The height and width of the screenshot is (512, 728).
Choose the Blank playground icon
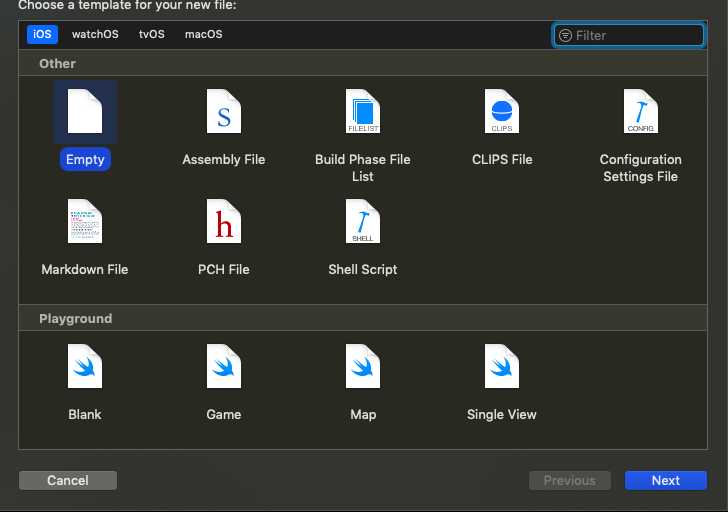pyautogui.click(x=85, y=366)
